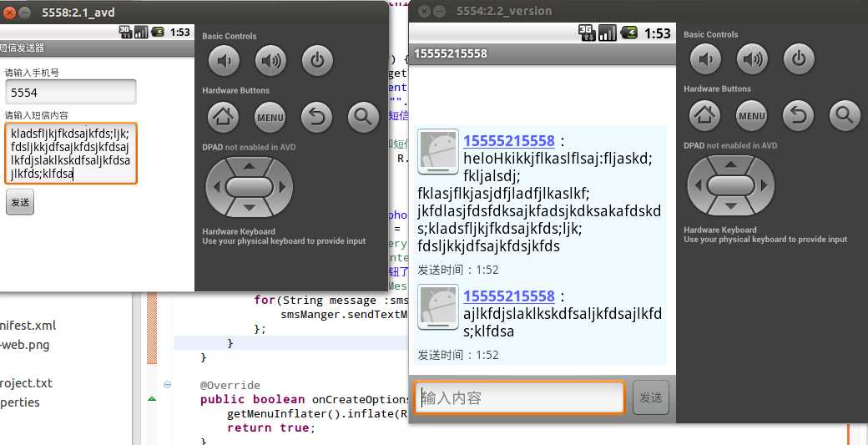
Task: Click override marker beside onCreateOptionsMenu line
Action: [x=152, y=398]
